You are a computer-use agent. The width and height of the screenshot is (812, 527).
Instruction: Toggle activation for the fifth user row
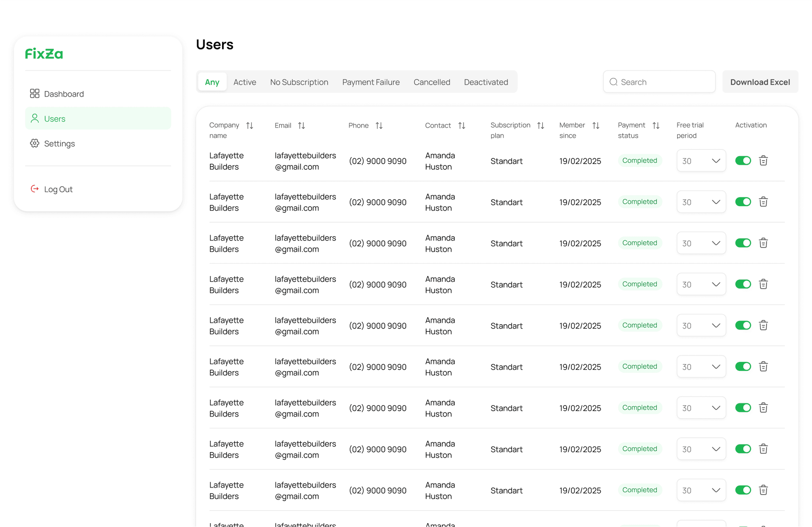[743, 325]
